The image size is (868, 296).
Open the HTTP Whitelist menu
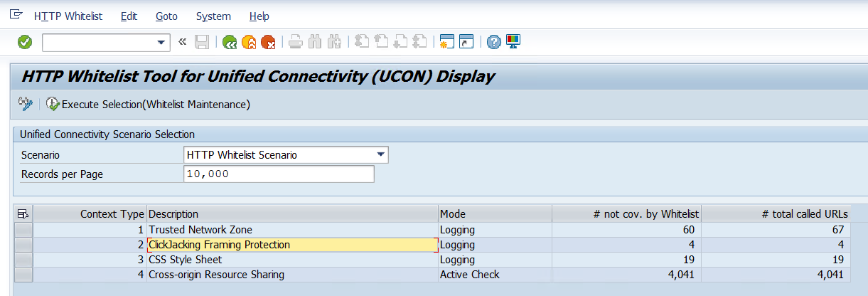click(x=68, y=16)
